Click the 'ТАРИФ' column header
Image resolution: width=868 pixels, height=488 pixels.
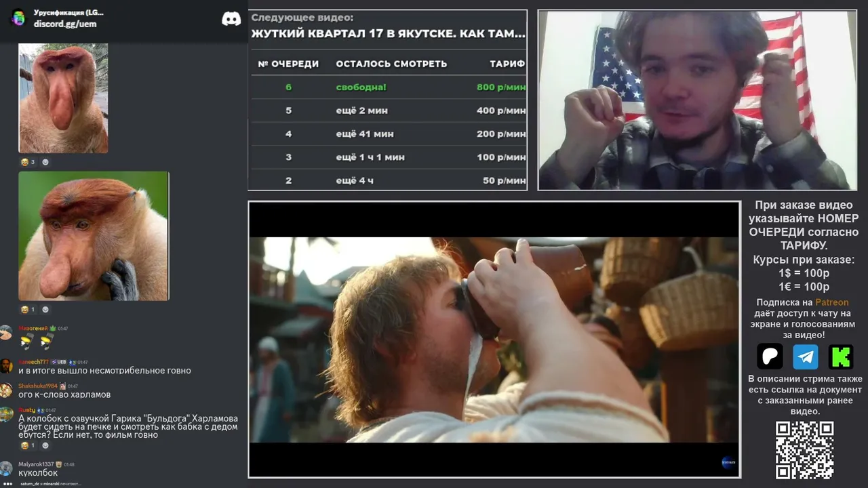507,64
